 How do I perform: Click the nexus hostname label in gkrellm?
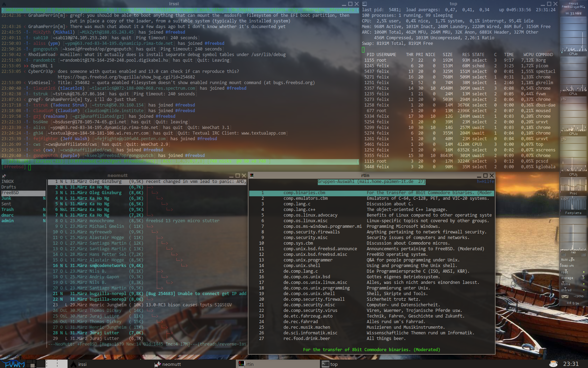[x=573, y=4]
